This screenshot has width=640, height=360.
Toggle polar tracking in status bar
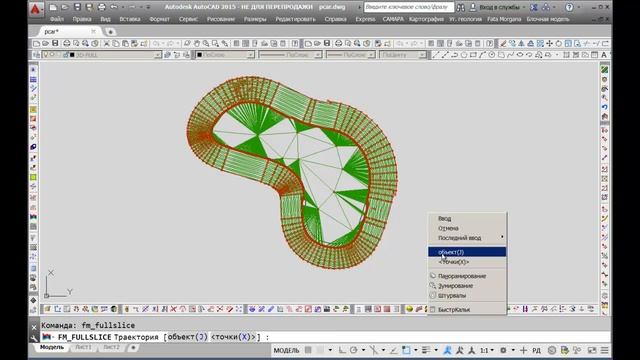353,350
